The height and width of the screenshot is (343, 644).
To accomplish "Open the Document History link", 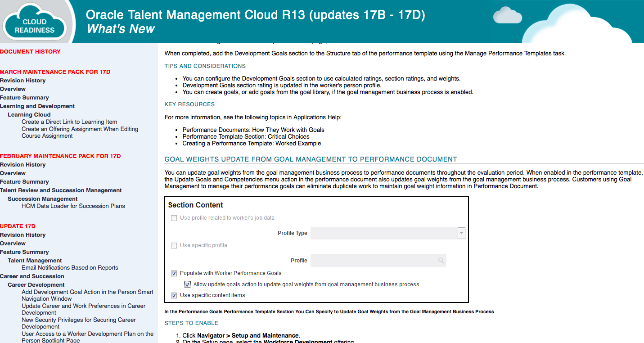I will click(x=30, y=52).
